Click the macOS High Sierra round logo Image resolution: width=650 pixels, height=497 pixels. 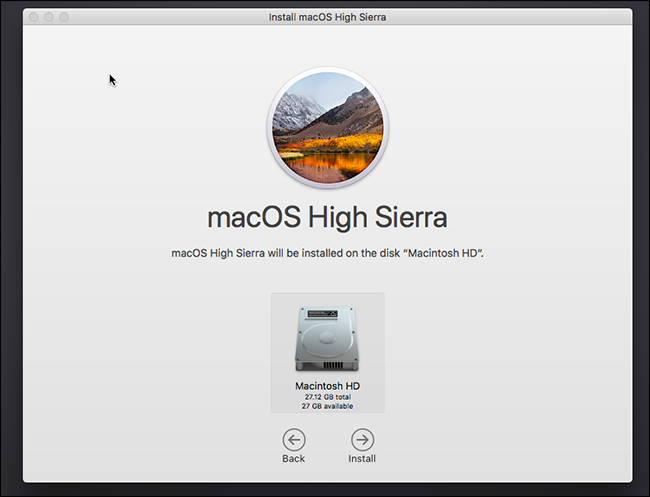(x=327, y=128)
